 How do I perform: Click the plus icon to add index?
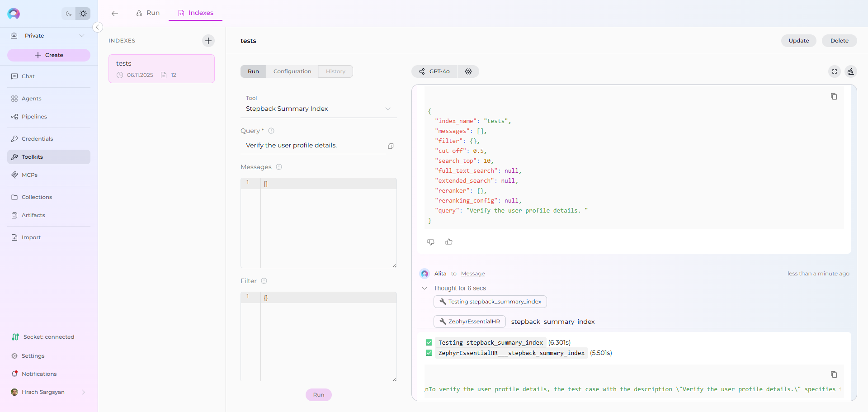click(x=208, y=41)
